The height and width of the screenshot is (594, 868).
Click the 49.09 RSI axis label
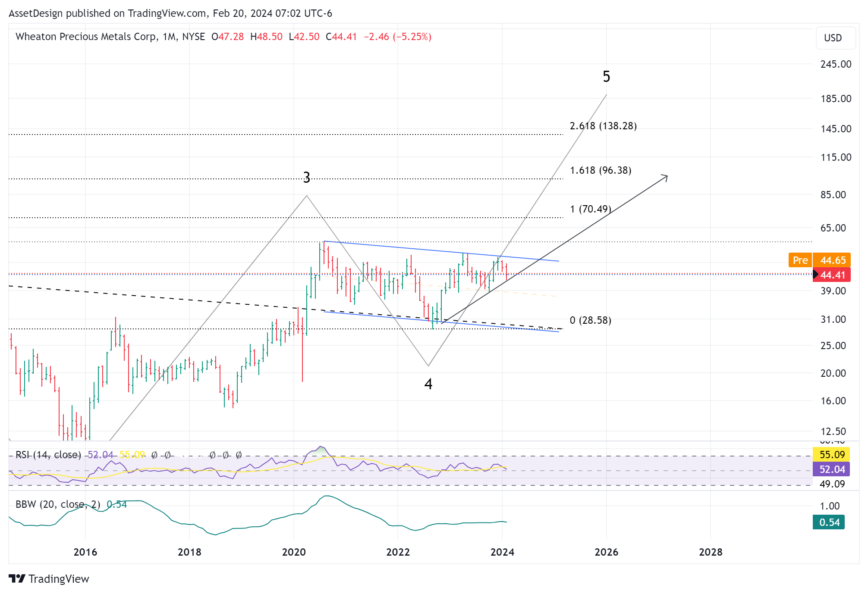832,484
